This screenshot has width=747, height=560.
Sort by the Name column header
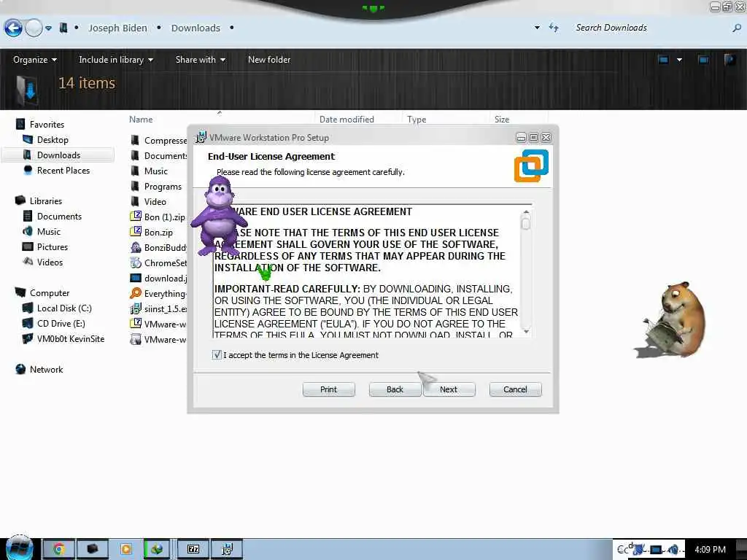pos(141,120)
